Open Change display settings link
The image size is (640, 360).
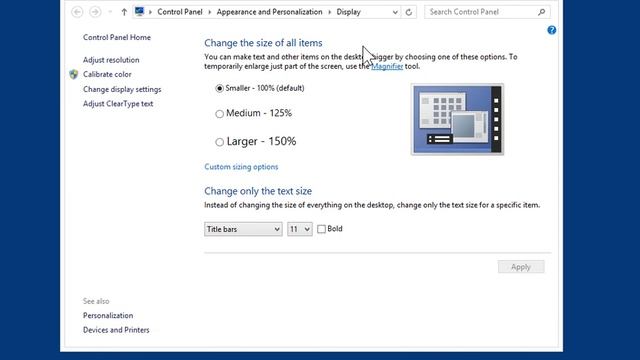click(x=122, y=89)
